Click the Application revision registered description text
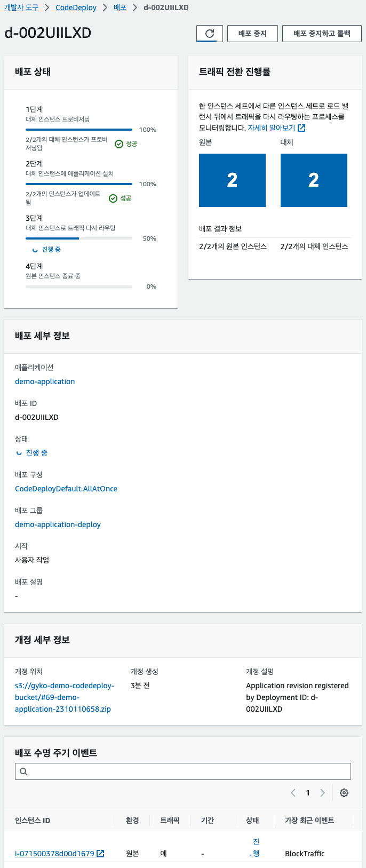 pyautogui.click(x=297, y=697)
